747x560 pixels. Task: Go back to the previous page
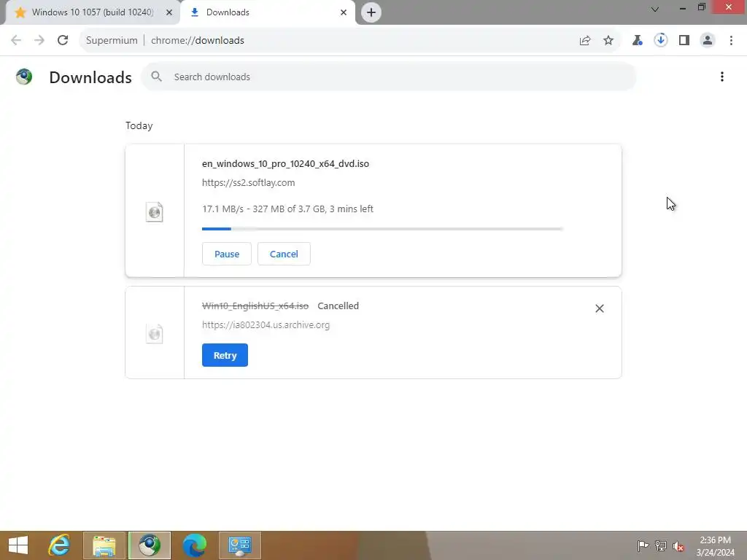point(16,41)
